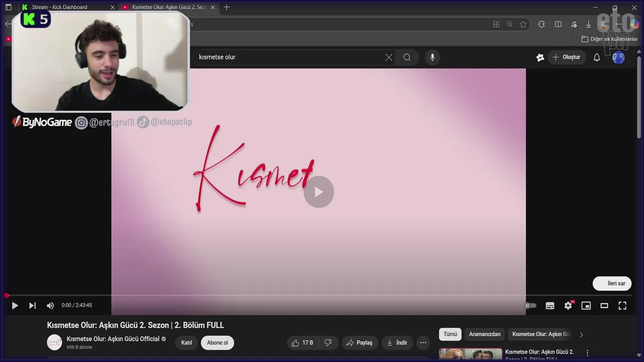
Task: Skip to the next video
Action: pyautogui.click(x=32, y=305)
